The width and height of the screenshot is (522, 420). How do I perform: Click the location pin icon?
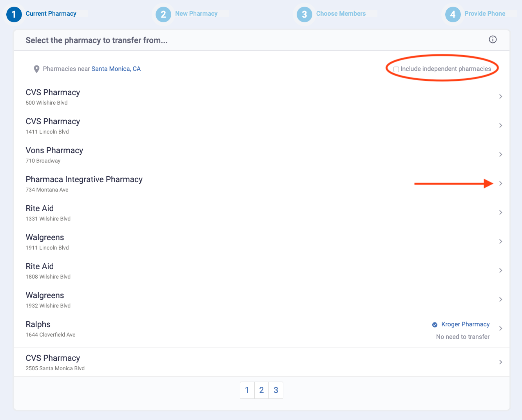click(x=36, y=69)
